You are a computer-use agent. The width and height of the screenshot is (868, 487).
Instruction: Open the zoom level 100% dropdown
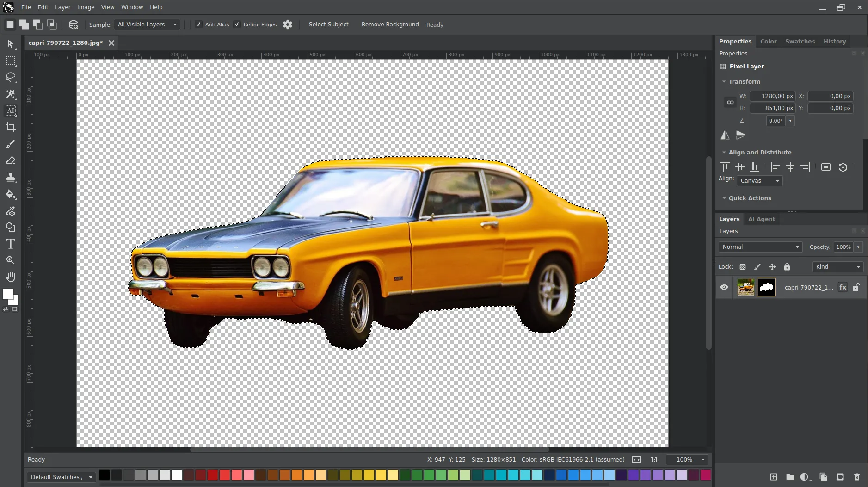[687, 460]
